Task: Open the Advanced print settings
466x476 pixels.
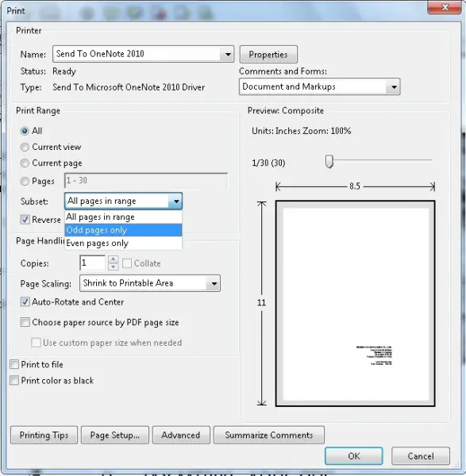Action: [181, 435]
